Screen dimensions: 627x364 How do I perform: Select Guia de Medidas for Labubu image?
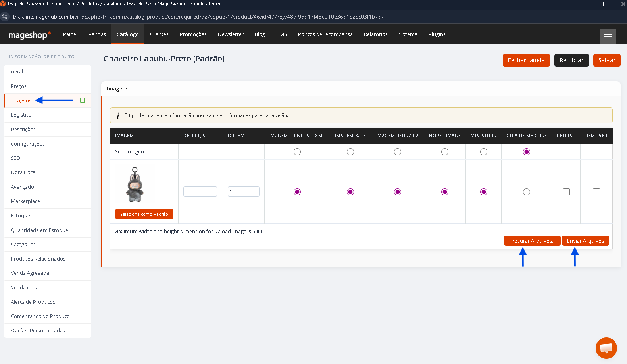pyautogui.click(x=527, y=192)
